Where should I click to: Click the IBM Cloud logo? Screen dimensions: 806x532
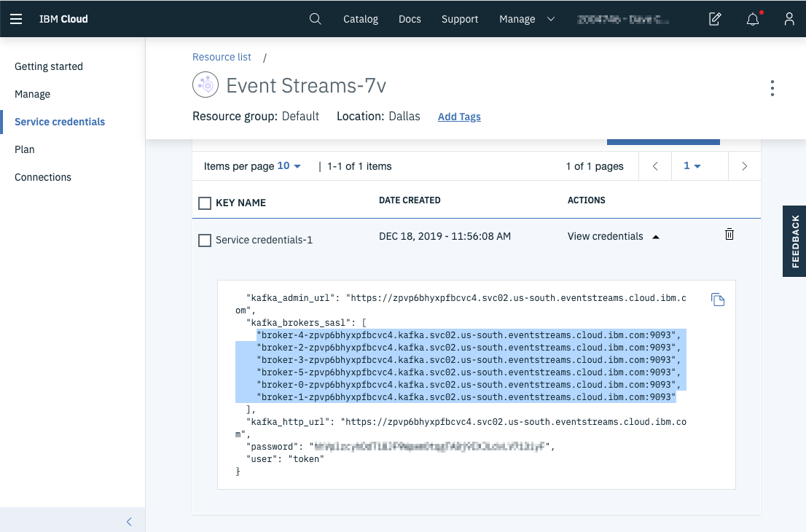63,19
